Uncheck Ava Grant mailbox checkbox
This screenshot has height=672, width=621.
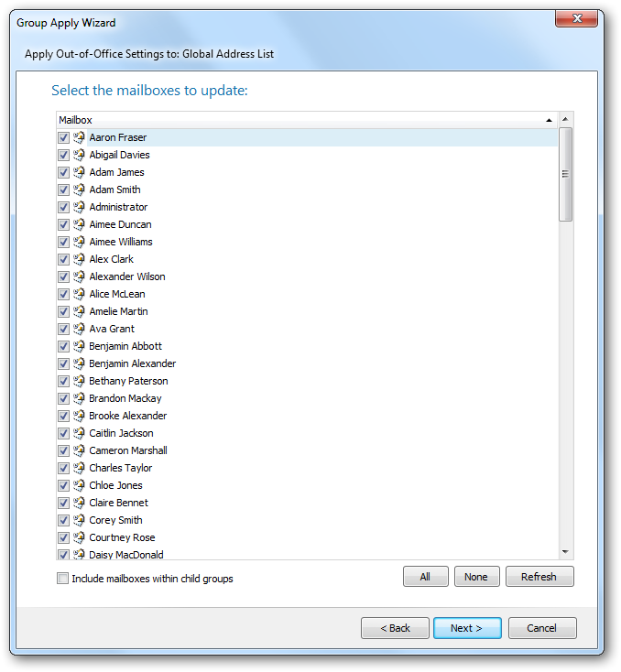pos(63,329)
